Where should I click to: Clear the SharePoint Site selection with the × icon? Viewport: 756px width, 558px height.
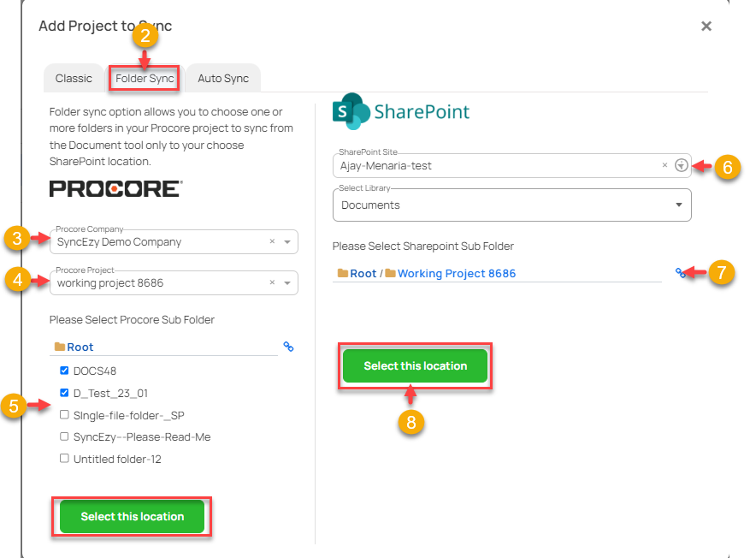point(664,164)
